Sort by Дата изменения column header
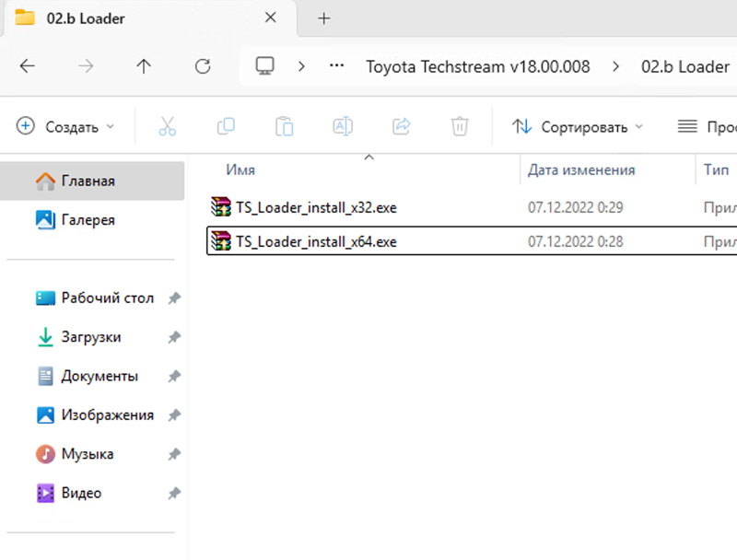Viewport: 737px width, 560px height. coord(581,170)
